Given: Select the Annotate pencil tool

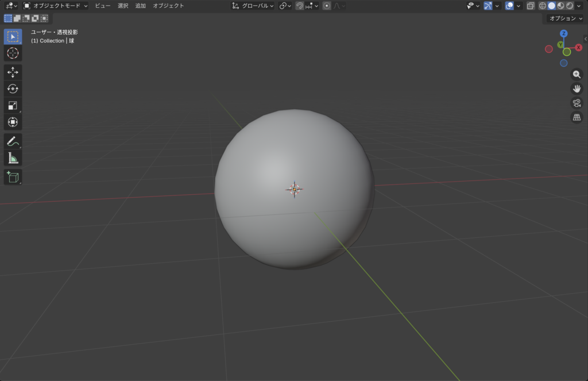Looking at the screenshot, I should pyautogui.click(x=13, y=141).
